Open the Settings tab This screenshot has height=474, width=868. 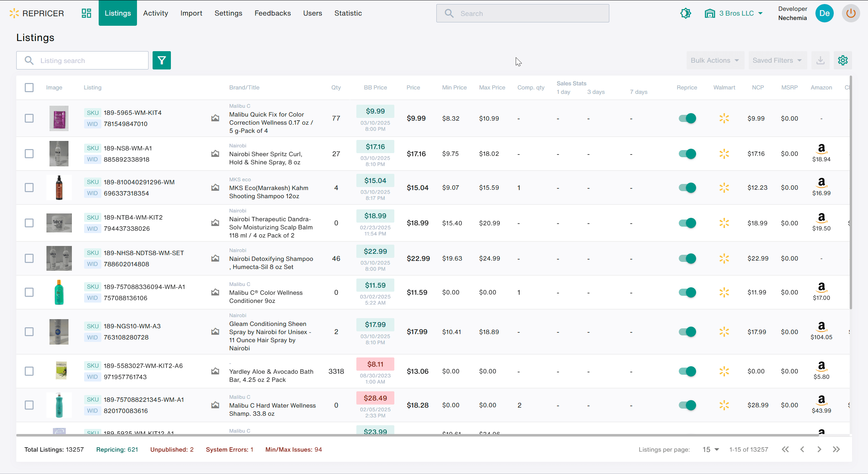point(228,13)
